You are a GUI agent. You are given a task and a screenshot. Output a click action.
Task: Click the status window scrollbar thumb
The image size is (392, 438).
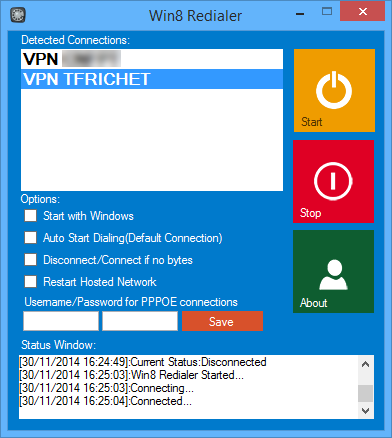coord(366,394)
